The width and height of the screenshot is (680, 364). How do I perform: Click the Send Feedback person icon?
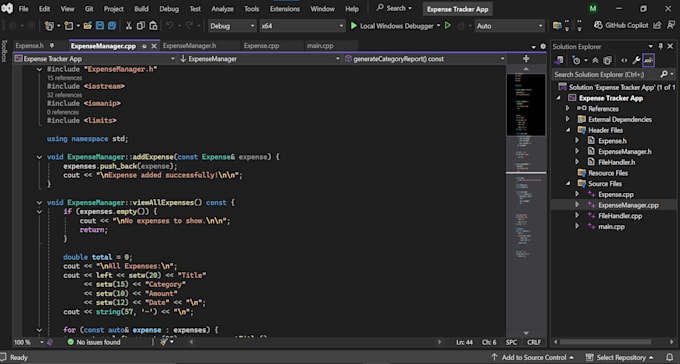click(x=671, y=26)
